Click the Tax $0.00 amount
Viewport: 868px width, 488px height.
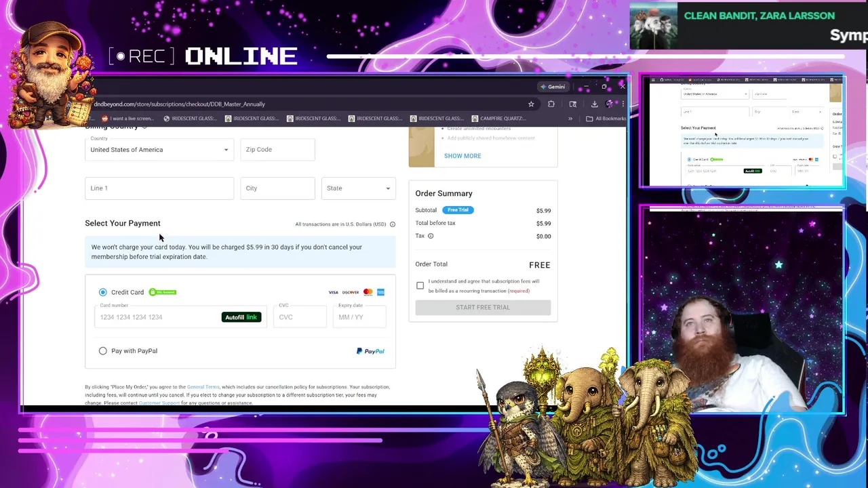point(543,237)
